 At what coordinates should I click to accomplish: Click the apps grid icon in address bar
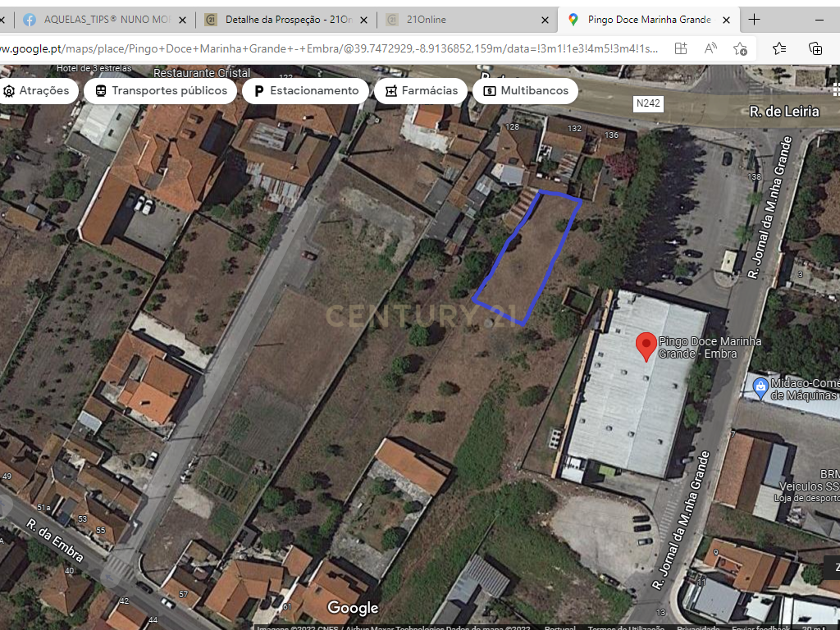tap(680, 48)
